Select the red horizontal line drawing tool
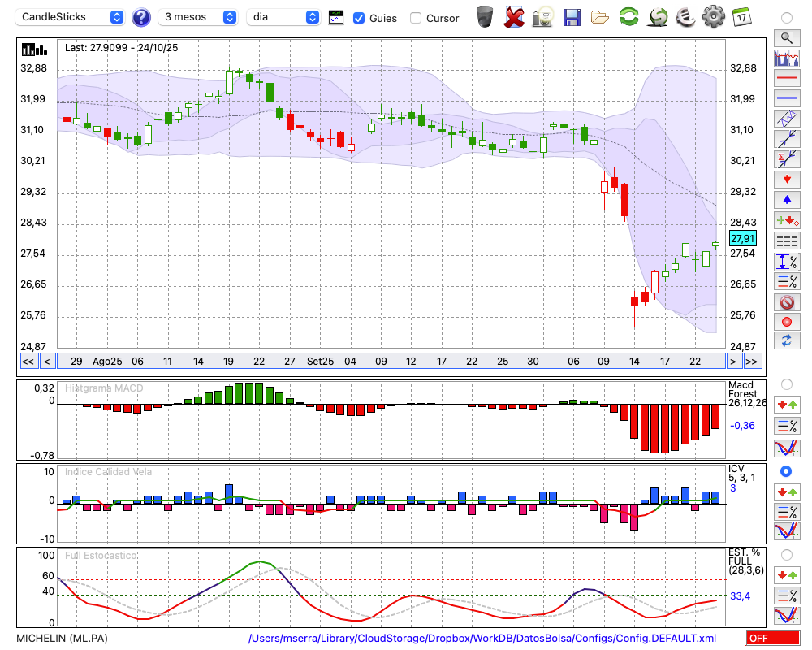This screenshot has height=650, width=812. point(787,79)
